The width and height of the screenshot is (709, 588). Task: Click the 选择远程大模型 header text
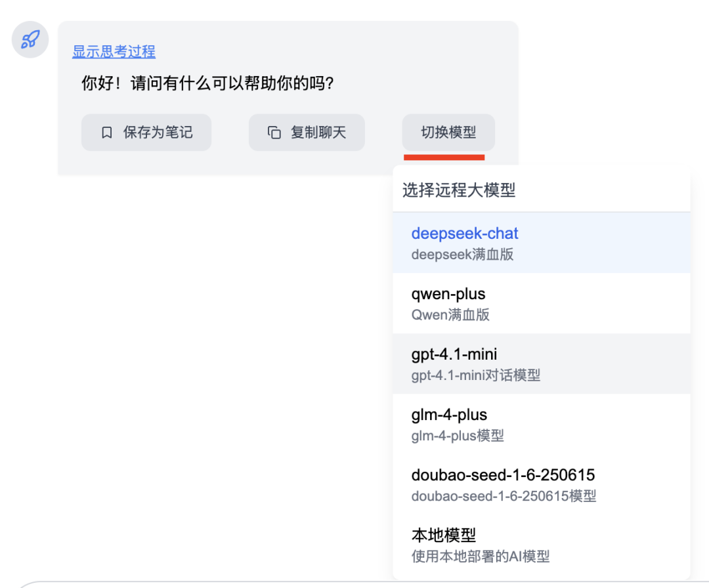(459, 190)
